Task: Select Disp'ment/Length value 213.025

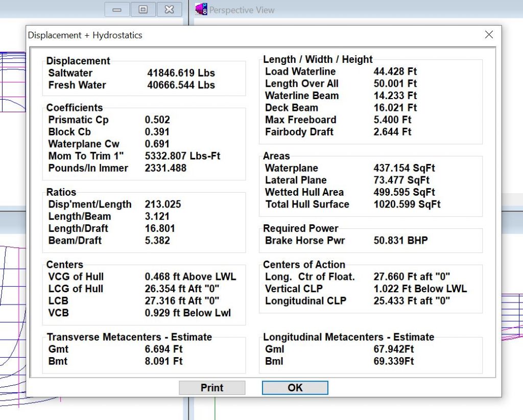Action: coord(163,204)
